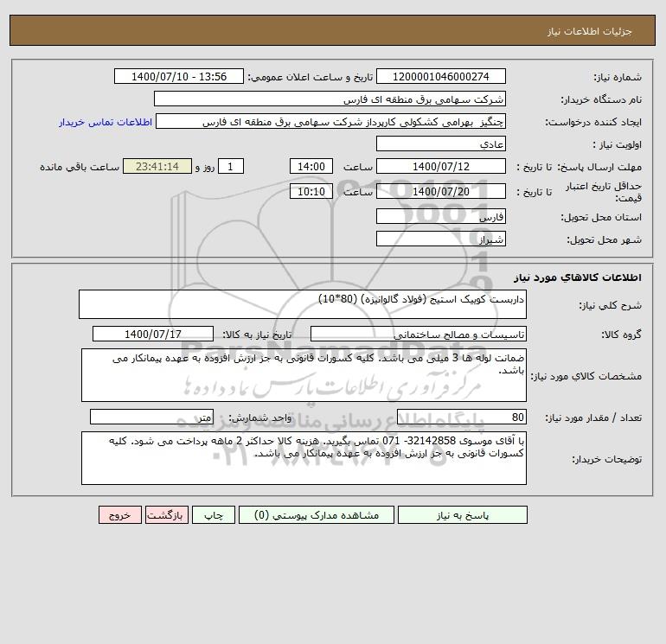The image size is (666, 644).
Task: Click the پاسخ به نیاز button
Action: pos(462,515)
